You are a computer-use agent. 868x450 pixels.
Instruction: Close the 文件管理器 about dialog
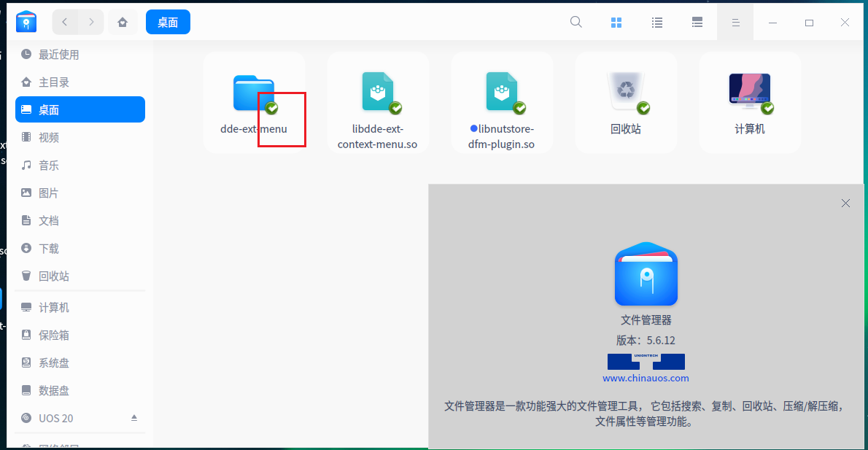[845, 203]
